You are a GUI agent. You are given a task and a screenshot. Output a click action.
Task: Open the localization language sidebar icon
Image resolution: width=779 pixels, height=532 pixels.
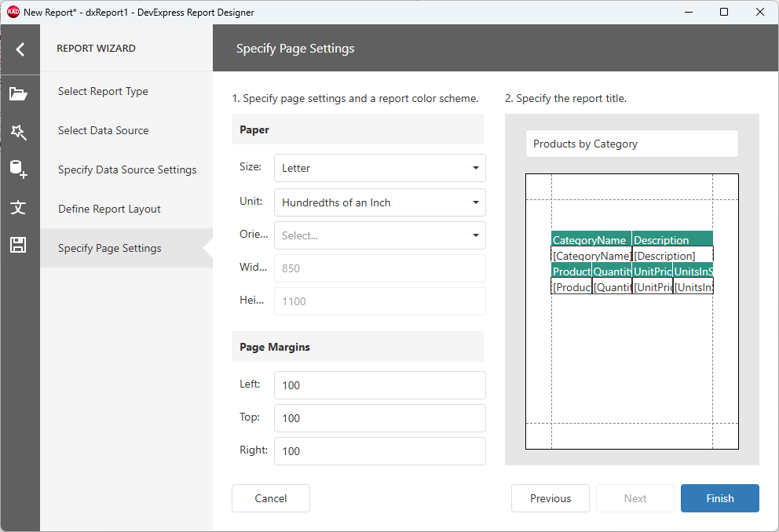(x=18, y=207)
